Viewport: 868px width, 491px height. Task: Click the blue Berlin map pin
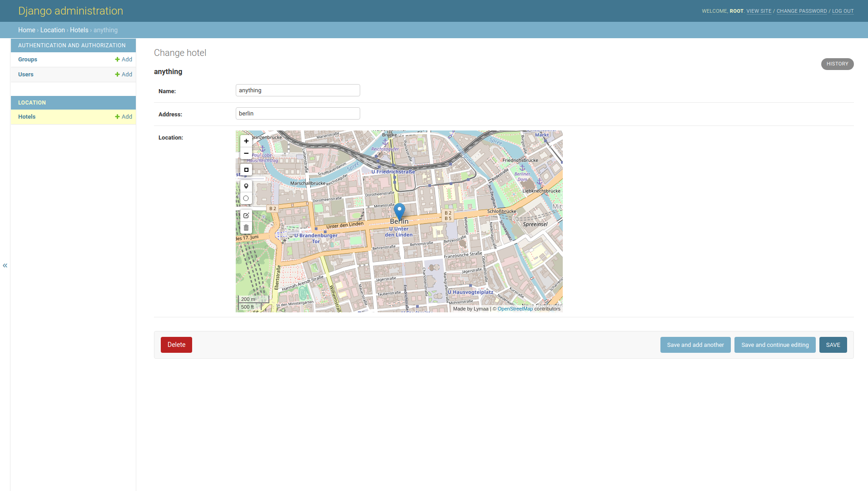399,211
